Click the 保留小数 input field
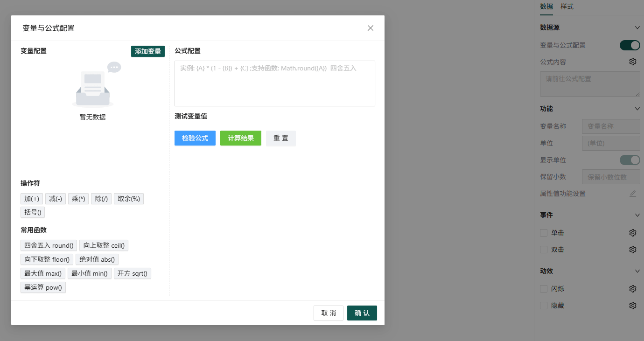 click(x=611, y=176)
